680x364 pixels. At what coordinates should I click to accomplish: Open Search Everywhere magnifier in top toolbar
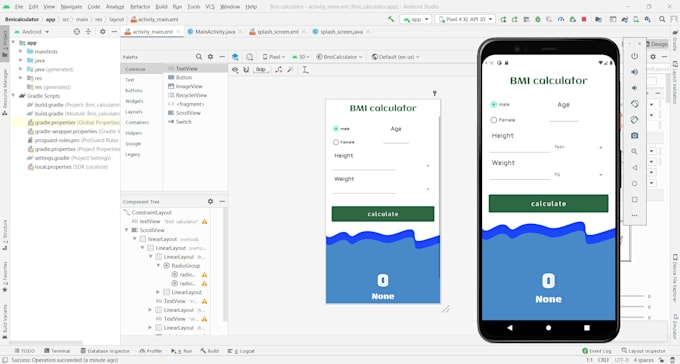click(x=662, y=20)
